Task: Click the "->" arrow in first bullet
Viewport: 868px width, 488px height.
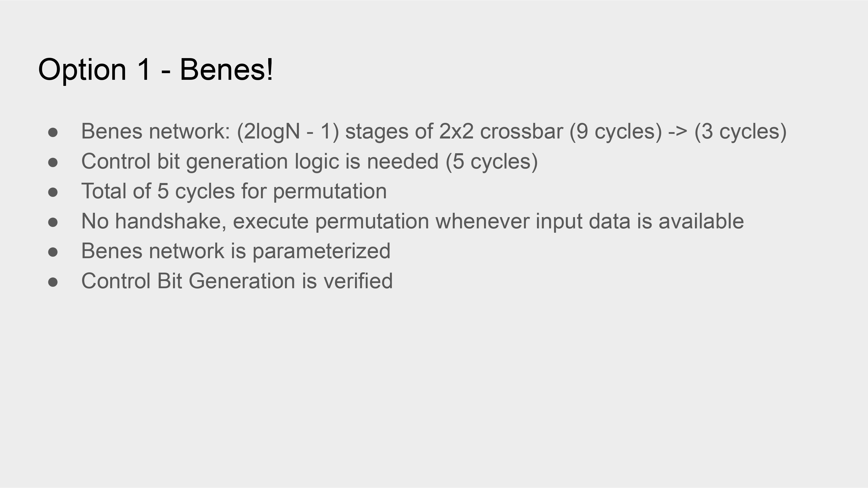Action: point(678,131)
